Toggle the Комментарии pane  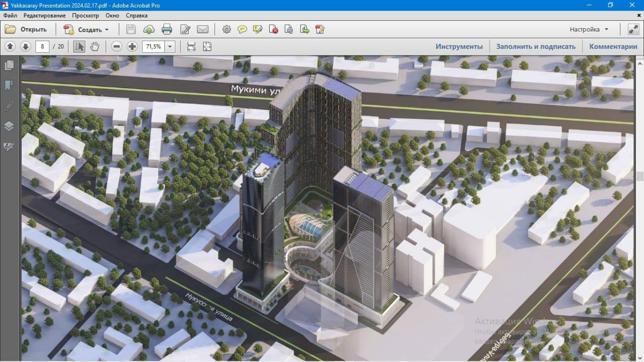coord(613,47)
